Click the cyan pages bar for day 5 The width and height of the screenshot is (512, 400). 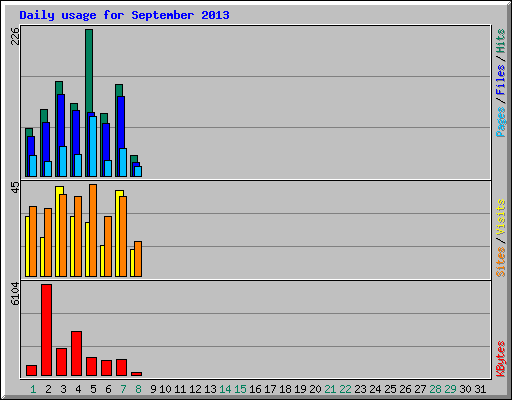tap(93, 146)
